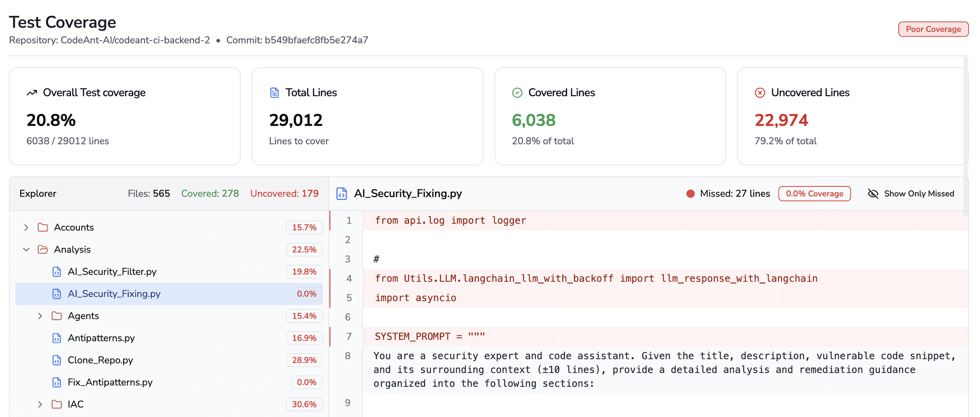Screen dimensions: 980x417
Task: Click the 6,038 covered lines value
Action: click(534, 120)
